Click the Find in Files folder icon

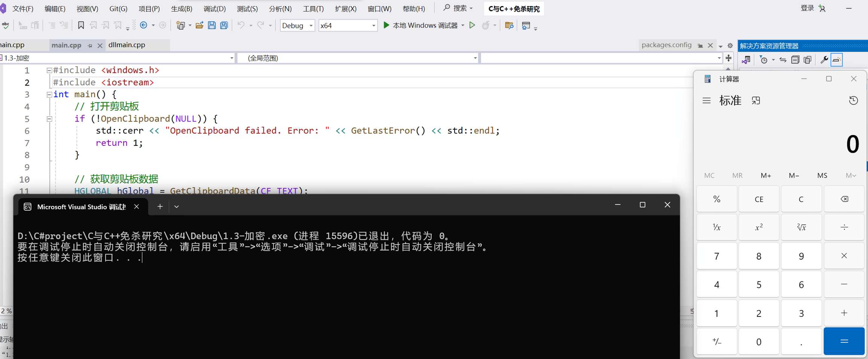coord(509,25)
